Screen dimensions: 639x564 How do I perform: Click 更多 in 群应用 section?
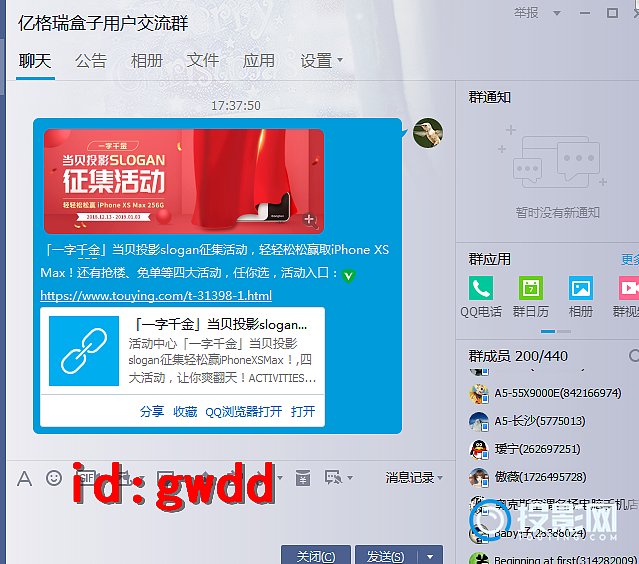[630, 260]
